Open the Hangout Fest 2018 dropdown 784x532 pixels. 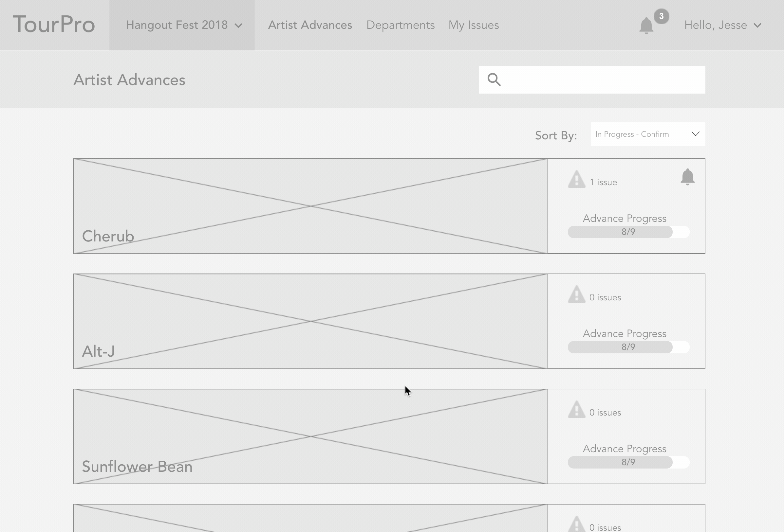(183, 25)
